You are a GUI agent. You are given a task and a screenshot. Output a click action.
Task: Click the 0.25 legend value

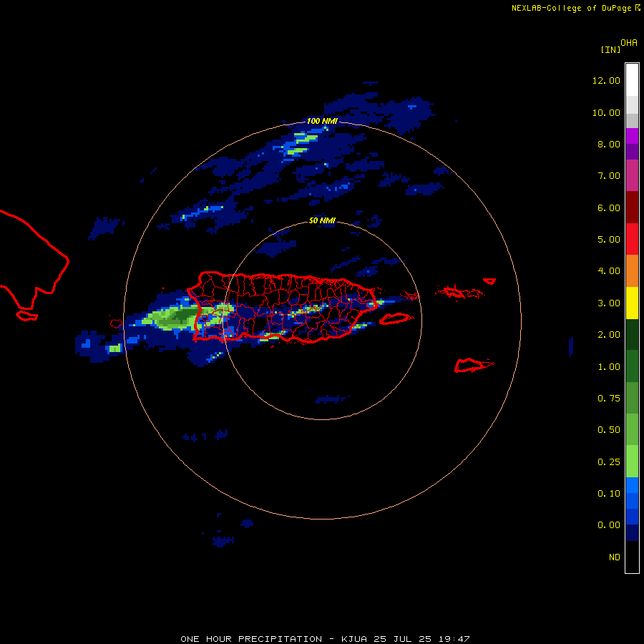(x=609, y=462)
